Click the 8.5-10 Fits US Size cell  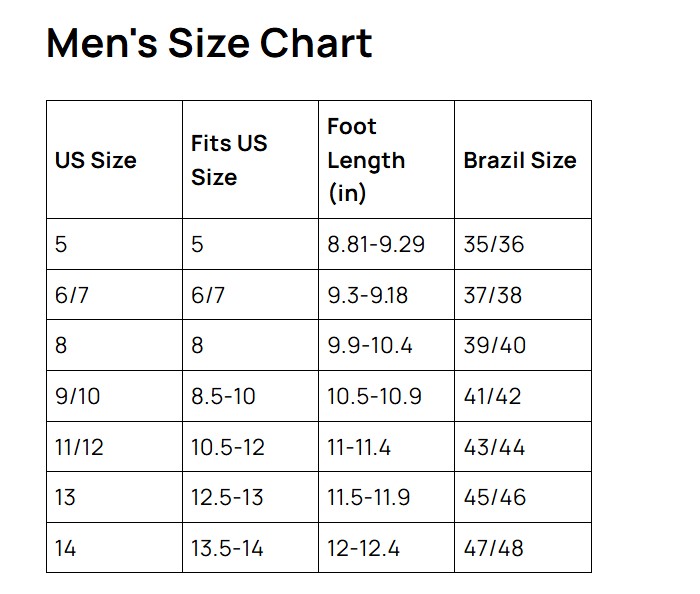223,396
